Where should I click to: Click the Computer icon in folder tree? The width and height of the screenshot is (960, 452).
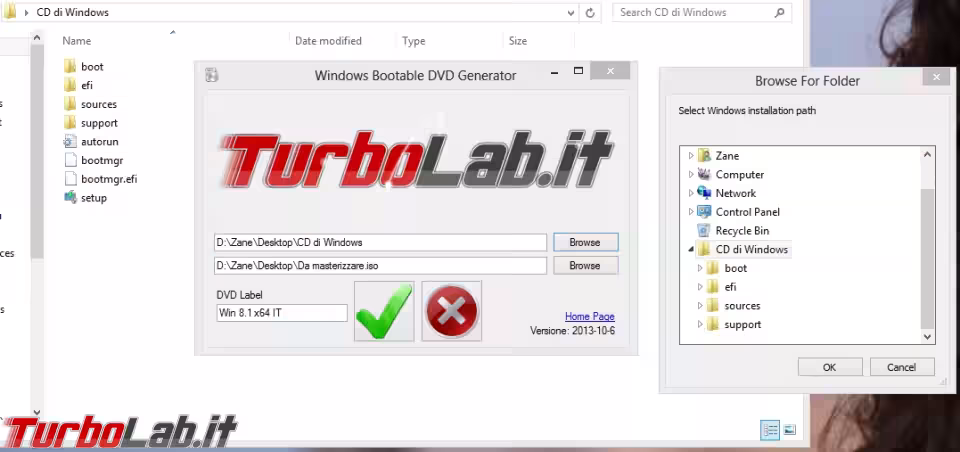(x=705, y=175)
